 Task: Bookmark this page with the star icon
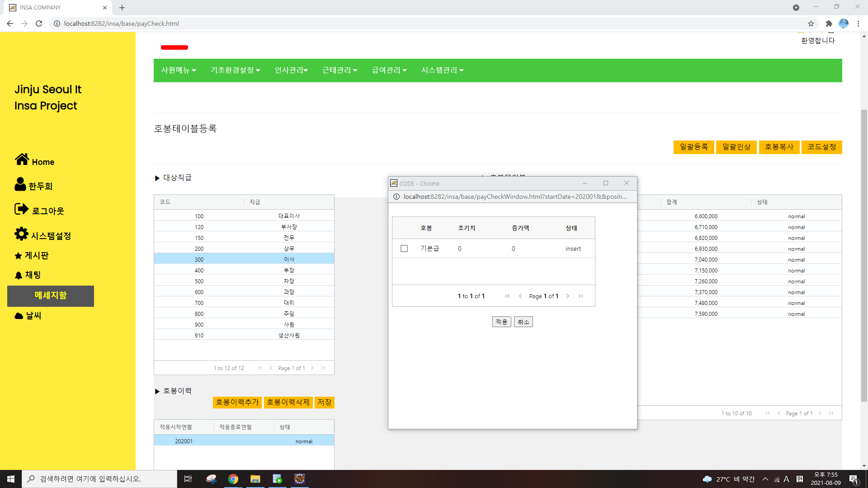coord(811,23)
